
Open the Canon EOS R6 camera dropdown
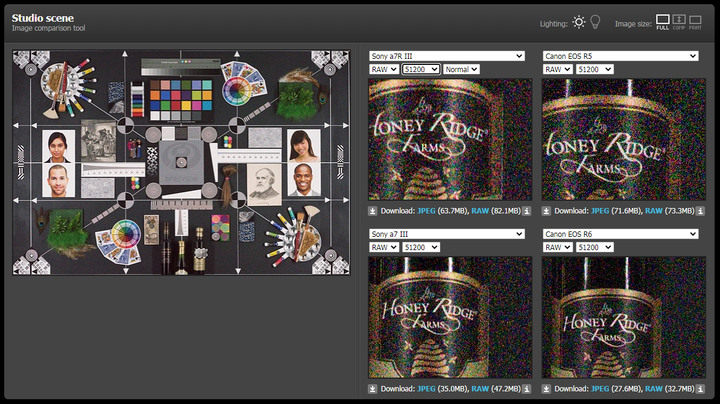pyautogui.click(x=620, y=234)
